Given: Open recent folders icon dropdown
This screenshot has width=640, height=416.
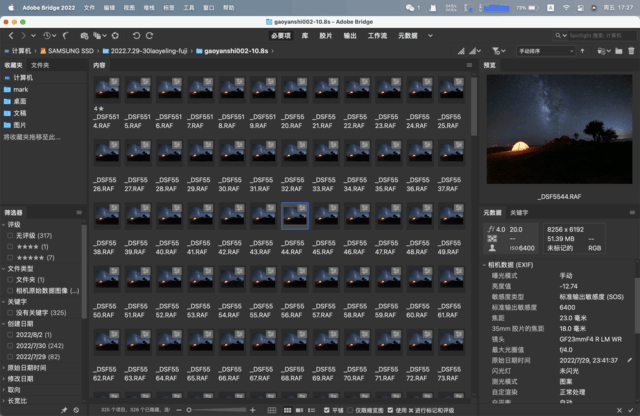Looking at the screenshot, I should (604, 51).
